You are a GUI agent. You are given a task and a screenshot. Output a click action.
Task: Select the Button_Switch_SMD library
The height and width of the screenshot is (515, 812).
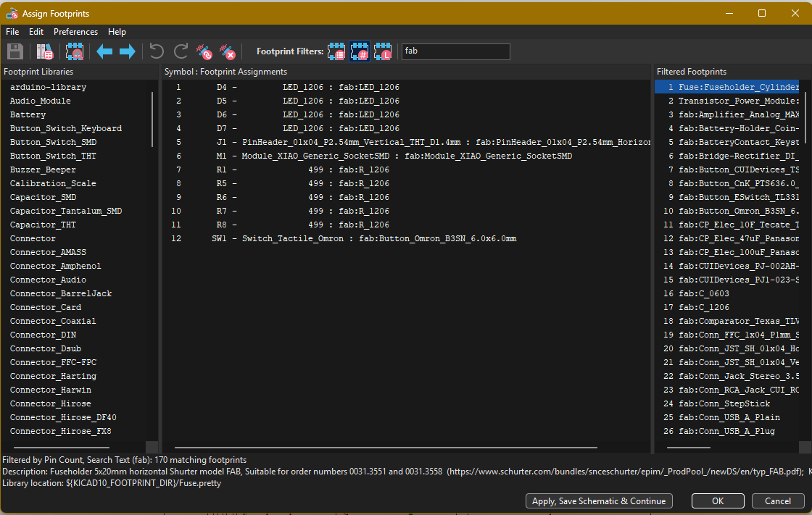(x=54, y=142)
